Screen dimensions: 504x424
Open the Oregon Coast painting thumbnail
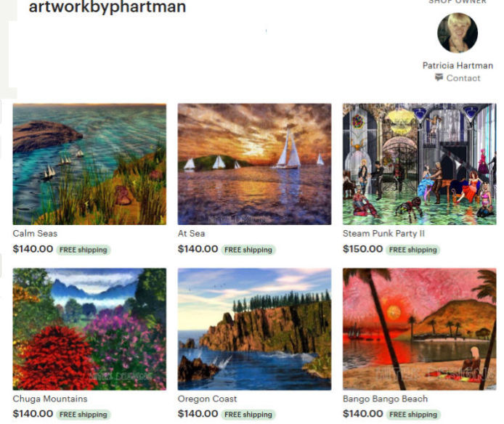click(254, 329)
